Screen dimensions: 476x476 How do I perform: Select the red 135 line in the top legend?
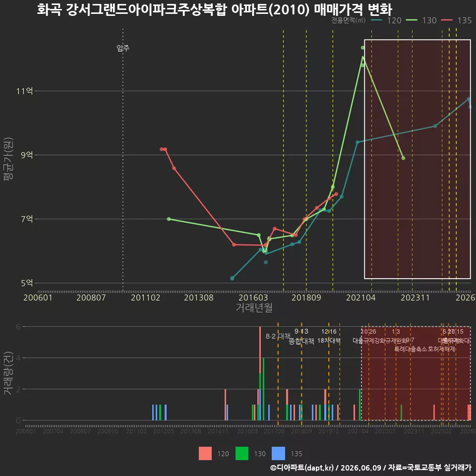[x=447, y=20]
